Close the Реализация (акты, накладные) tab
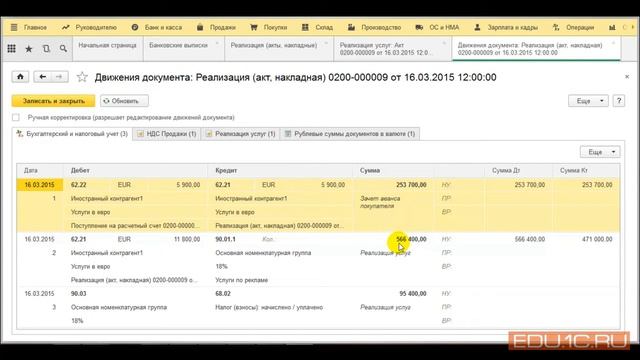Viewport: 640px width, 360px height. pyautogui.click(x=326, y=43)
